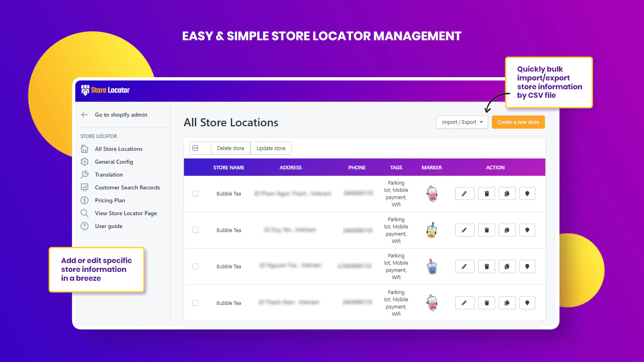Click the back arrow beside Go to shopify admin
The height and width of the screenshot is (362, 644).
point(85,115)
